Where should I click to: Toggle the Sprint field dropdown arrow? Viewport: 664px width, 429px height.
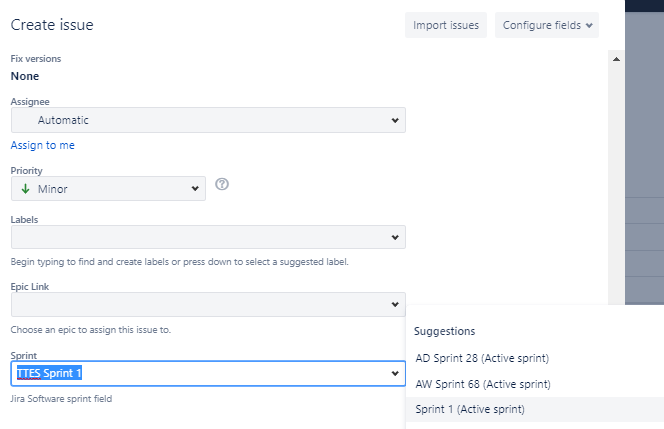[396, 374]
